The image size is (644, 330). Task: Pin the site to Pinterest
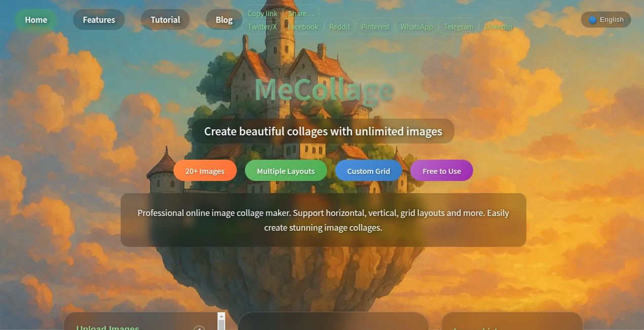[x=375, y=26]
